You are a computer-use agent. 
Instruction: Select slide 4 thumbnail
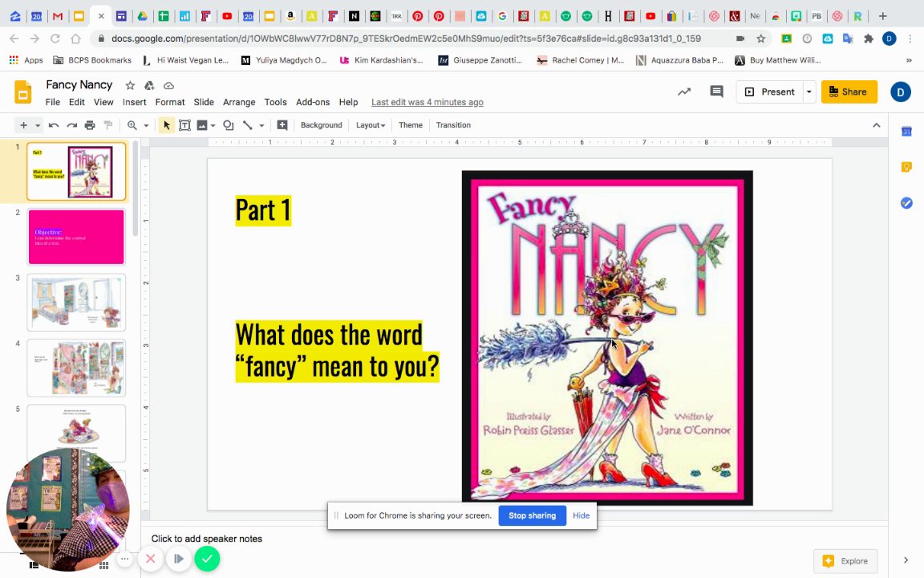[x=77, y=368]
